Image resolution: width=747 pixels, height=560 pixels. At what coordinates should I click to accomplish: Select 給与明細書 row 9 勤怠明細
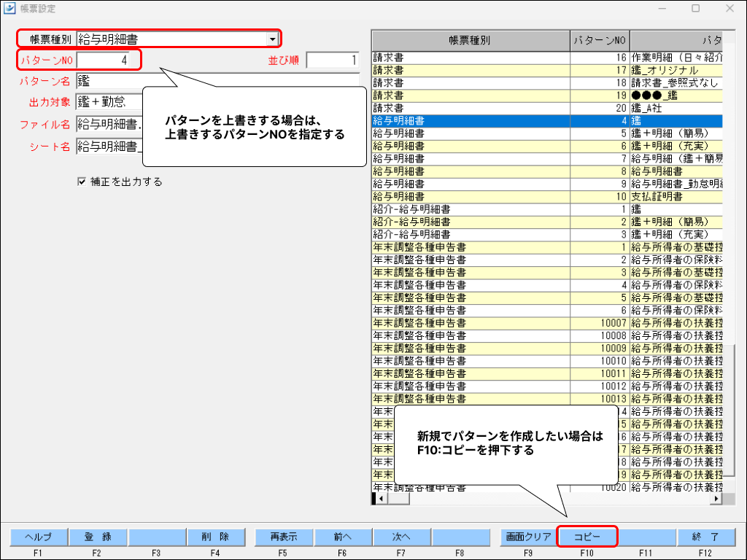(547, 184)
